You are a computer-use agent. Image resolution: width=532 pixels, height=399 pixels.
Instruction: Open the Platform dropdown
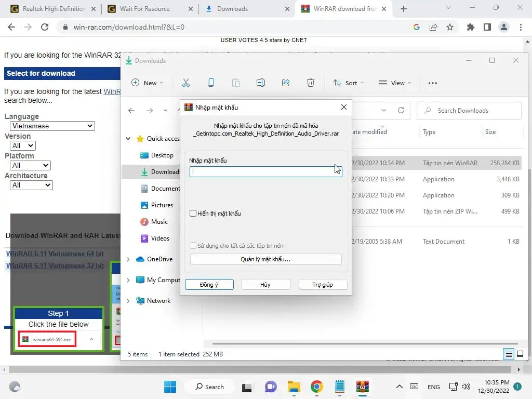[31, 165]
